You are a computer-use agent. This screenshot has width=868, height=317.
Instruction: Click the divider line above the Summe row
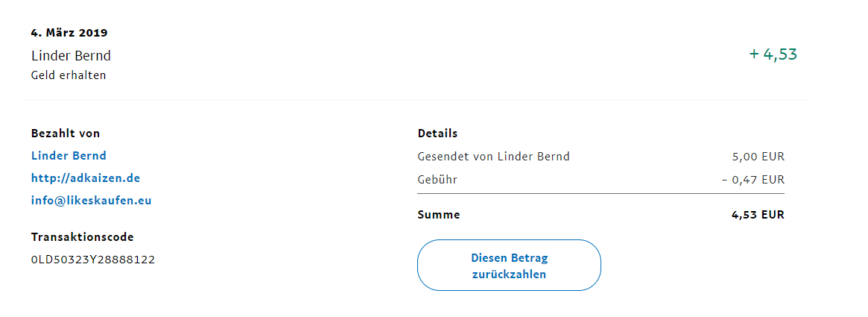point(601,193)
